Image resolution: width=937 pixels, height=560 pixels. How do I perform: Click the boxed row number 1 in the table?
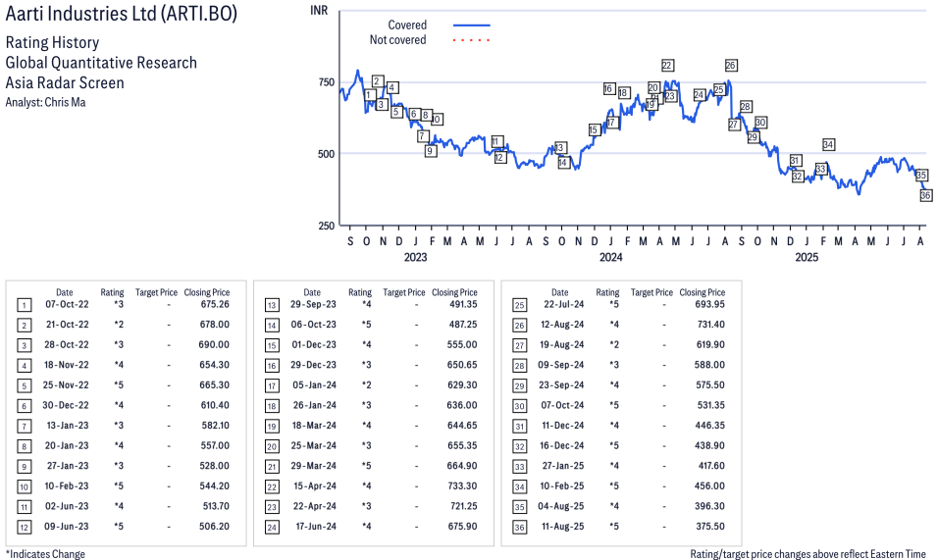(24, 306)
